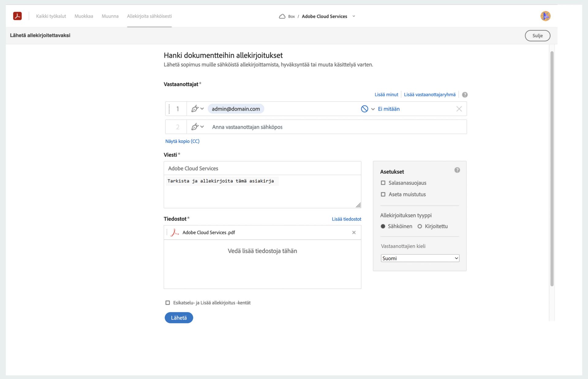Click the signer pen icon for recipient 2

point(195,127)
